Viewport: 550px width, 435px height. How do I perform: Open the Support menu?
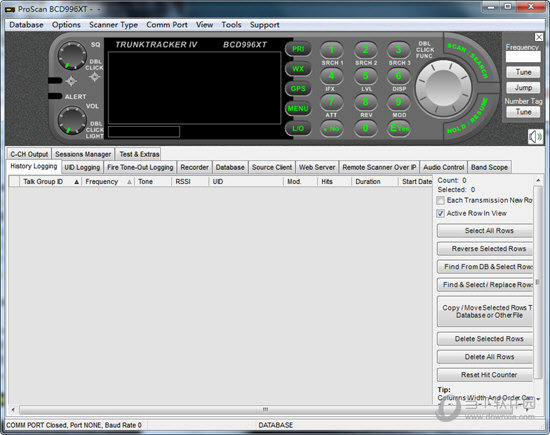[265, 25]
